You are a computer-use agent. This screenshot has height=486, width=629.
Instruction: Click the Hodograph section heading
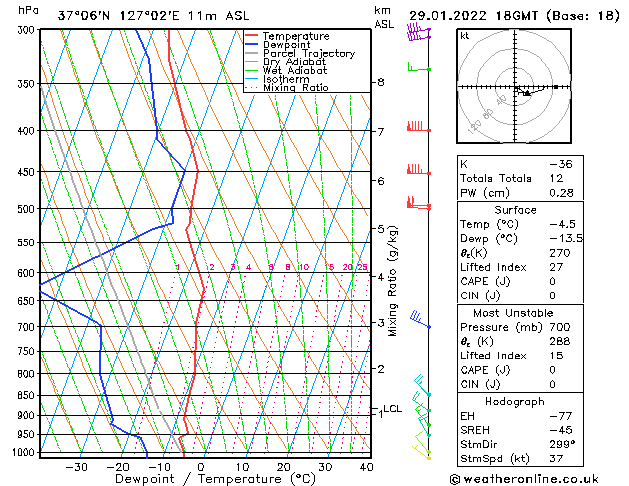pos(515,401)
